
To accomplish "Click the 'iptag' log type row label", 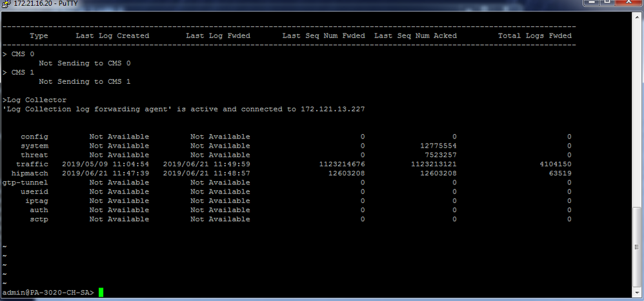I will pyautogui.click(x=37, y=201).
